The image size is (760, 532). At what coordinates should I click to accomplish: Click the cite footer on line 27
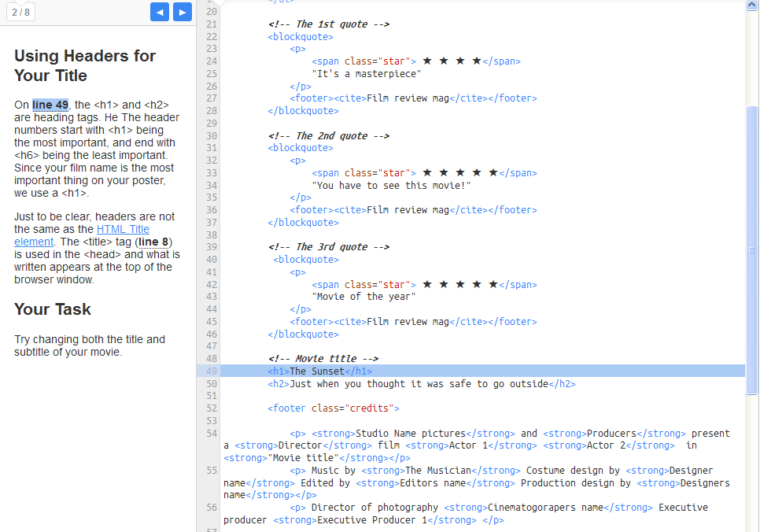[414, 98]
